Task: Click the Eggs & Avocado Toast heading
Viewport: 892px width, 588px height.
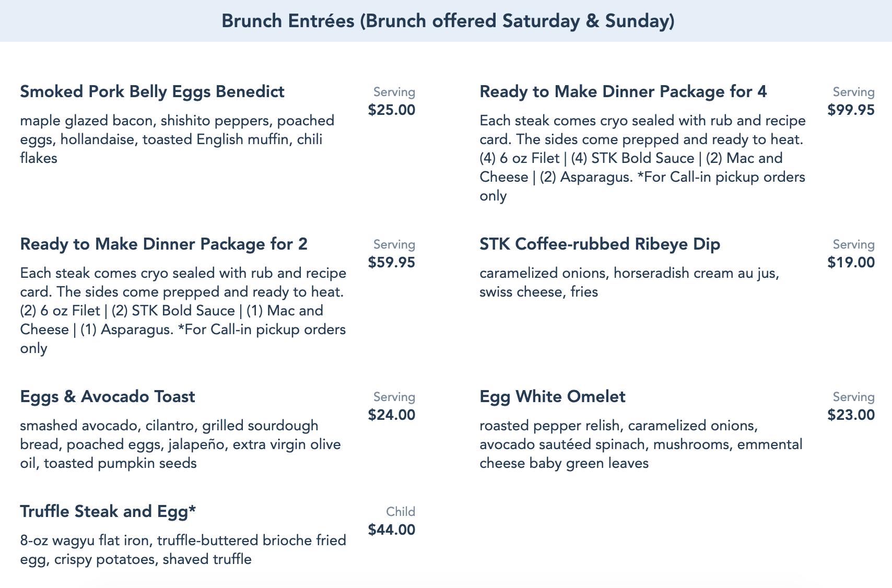Action: 107,397
